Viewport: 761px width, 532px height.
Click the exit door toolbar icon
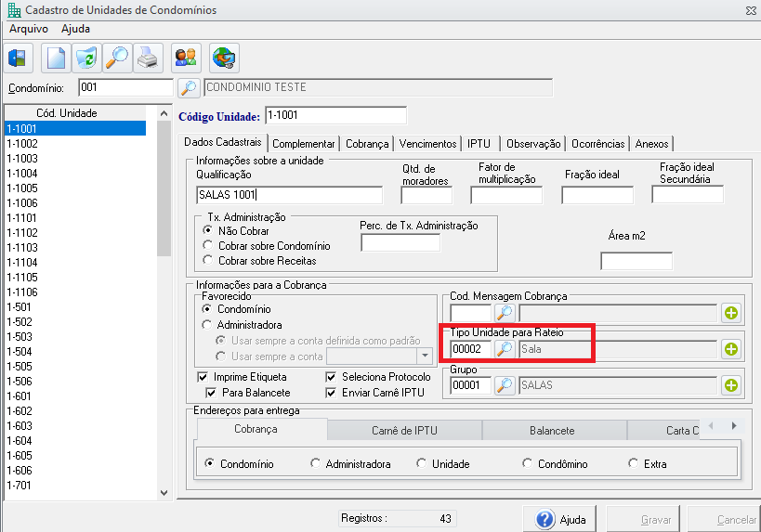click(x=18, y=58)
